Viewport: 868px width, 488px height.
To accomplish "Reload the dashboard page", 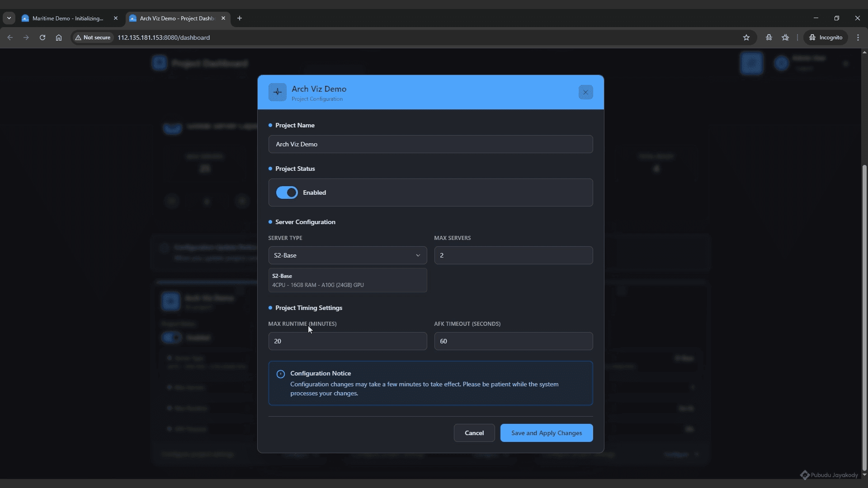I will point(42,38).
